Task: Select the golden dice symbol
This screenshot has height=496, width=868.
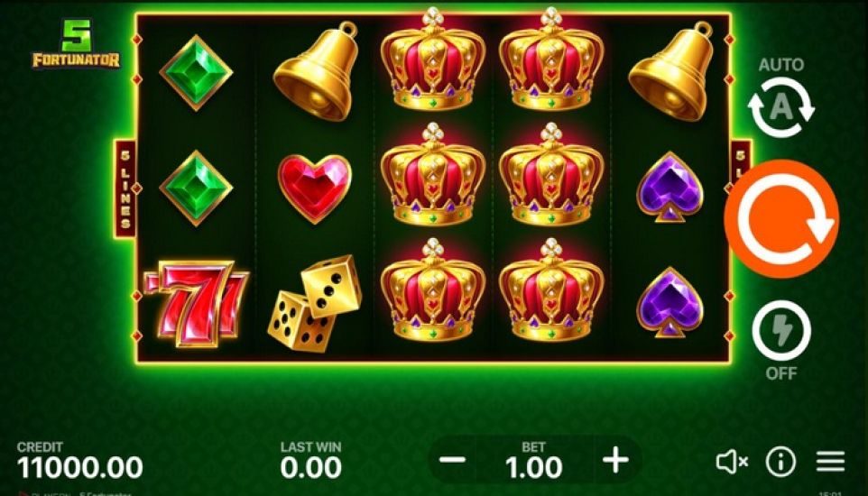Action: coord(314,303)
